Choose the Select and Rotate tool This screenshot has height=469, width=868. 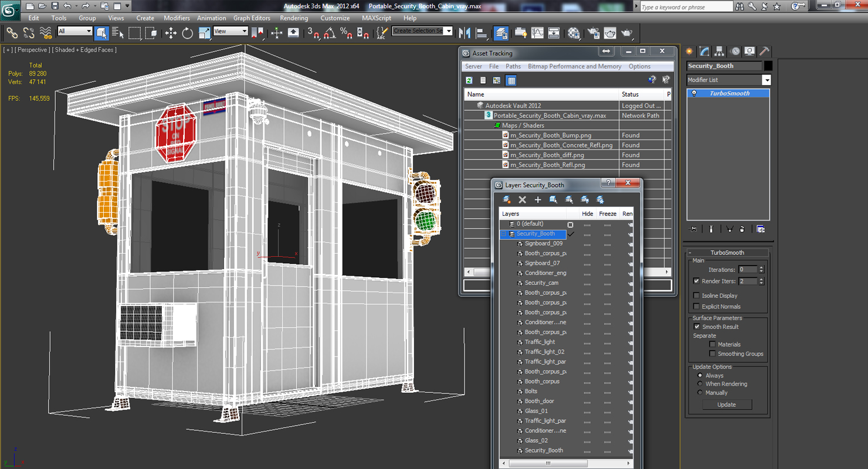click(x=188, y=33)
